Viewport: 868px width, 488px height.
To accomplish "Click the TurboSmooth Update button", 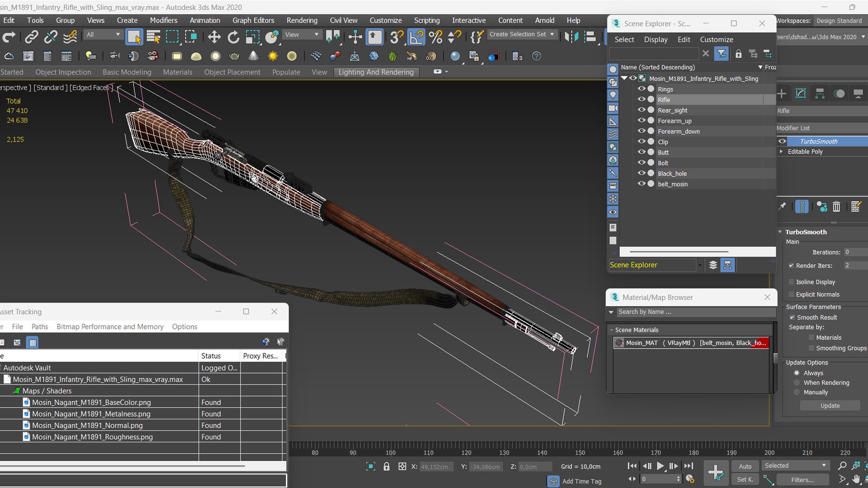I will pos(830,406).
